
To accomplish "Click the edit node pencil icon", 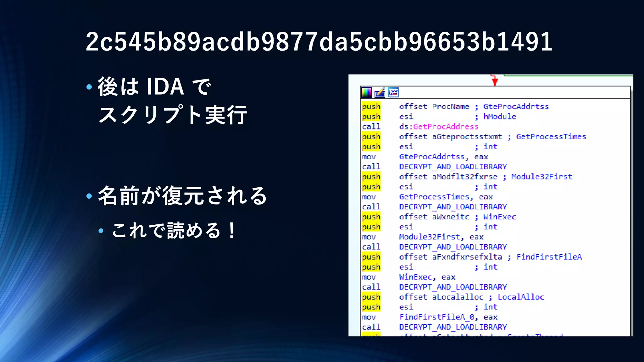I will [x=380, y=92].
